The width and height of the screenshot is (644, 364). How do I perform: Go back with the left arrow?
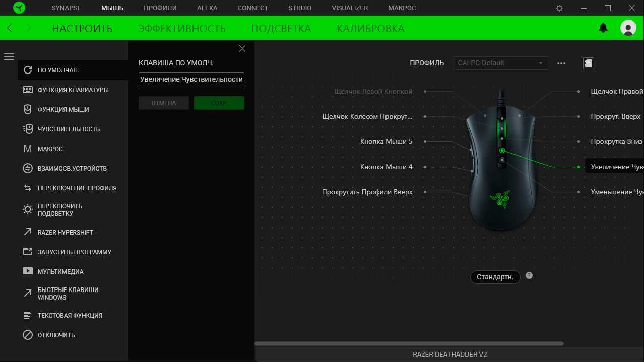[x=10, y=28]
